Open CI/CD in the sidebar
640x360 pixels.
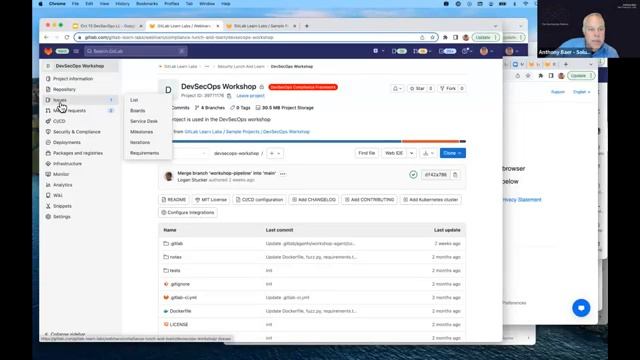click(x=59, y=121)
